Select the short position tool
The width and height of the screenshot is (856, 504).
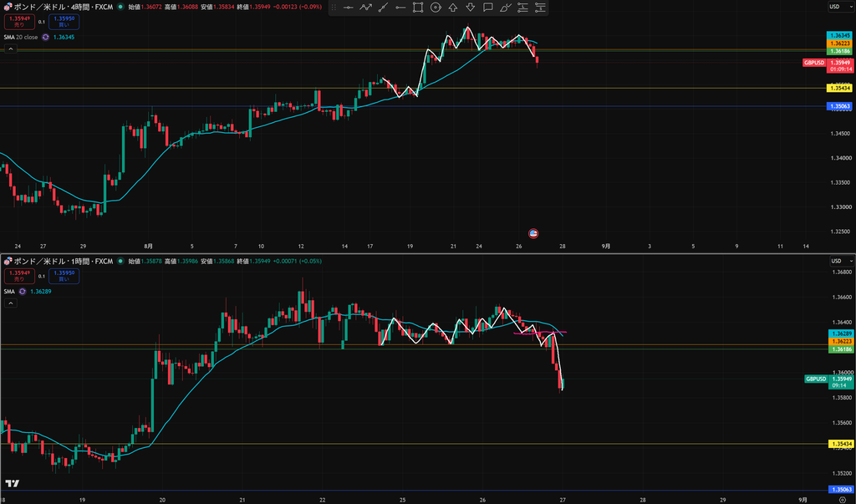540,8
